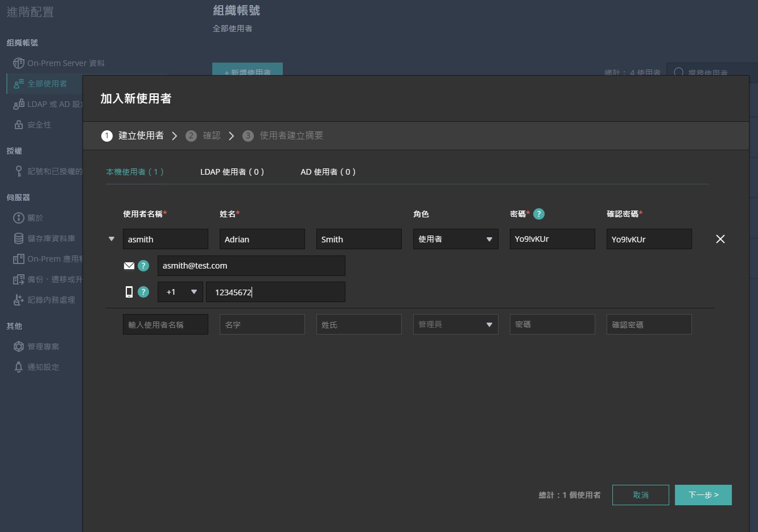Open the +1 country code dropdown
758x532 pixels.
point(180,291)
